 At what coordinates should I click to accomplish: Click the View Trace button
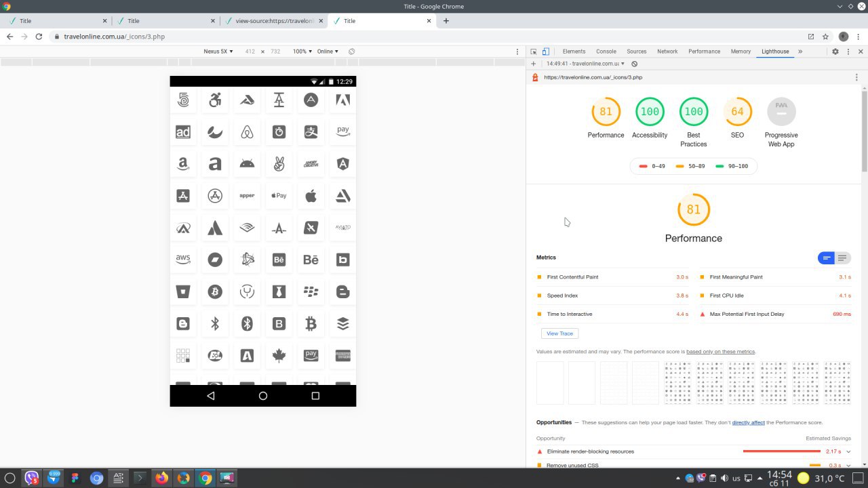(560, 333)
